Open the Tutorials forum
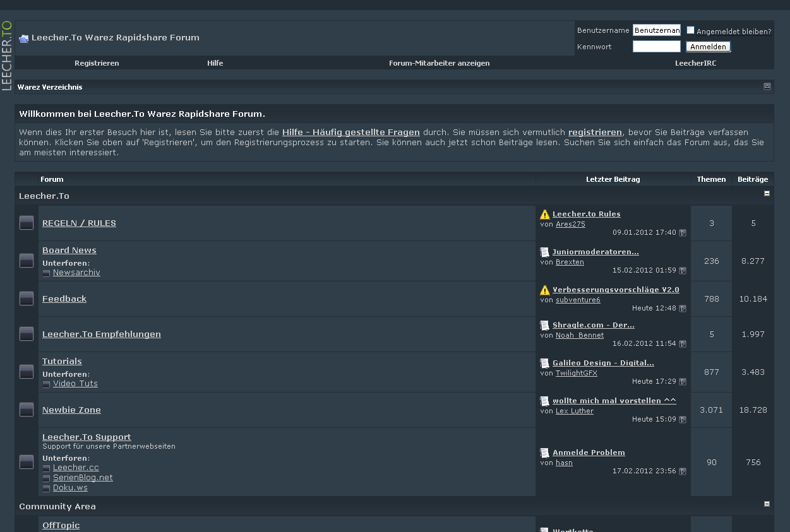This screenshot has height=532, width=790. tap(62, 362)
